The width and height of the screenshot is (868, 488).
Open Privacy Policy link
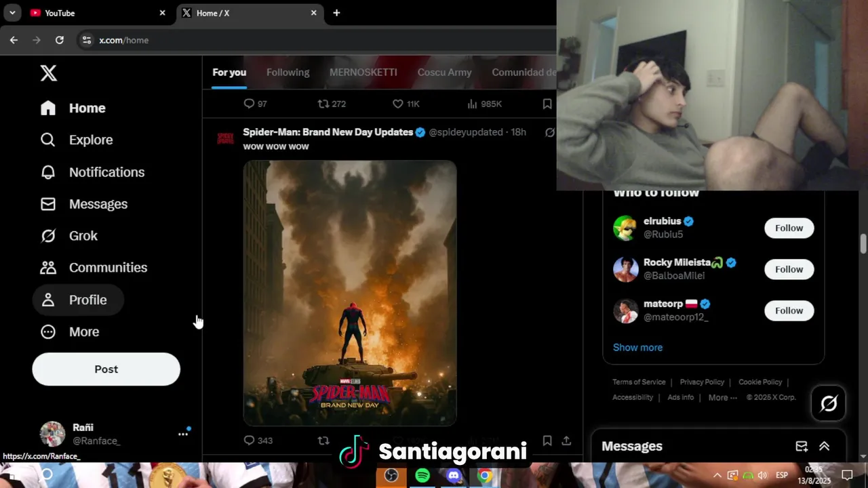pyautogui.click(x=702, y=382)
